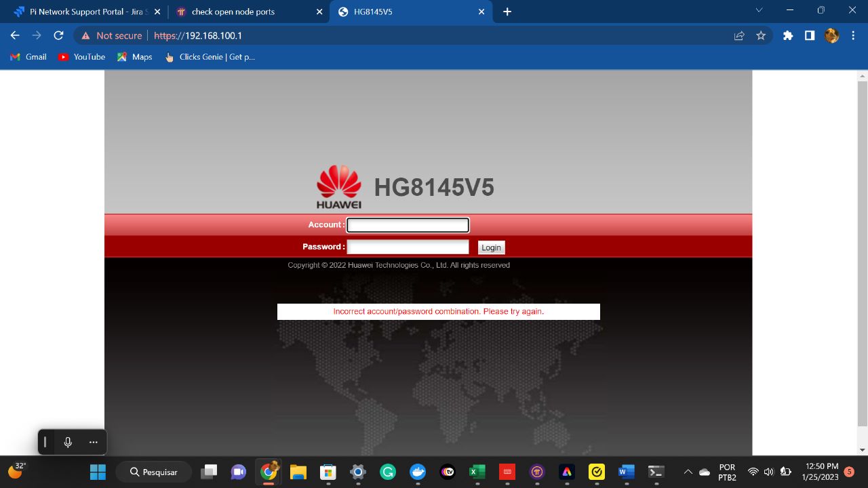
Task: Click the Password input field
Action: (x=408, y=247)
